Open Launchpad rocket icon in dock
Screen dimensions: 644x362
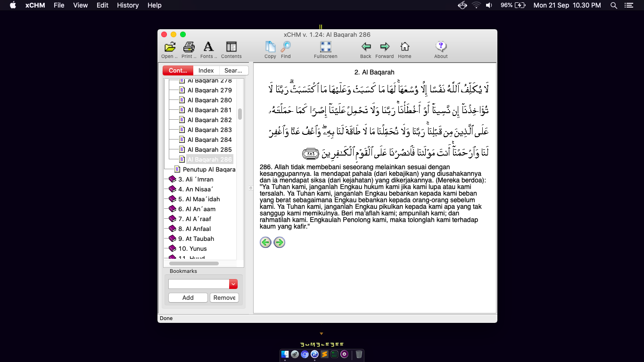(295, 354)
